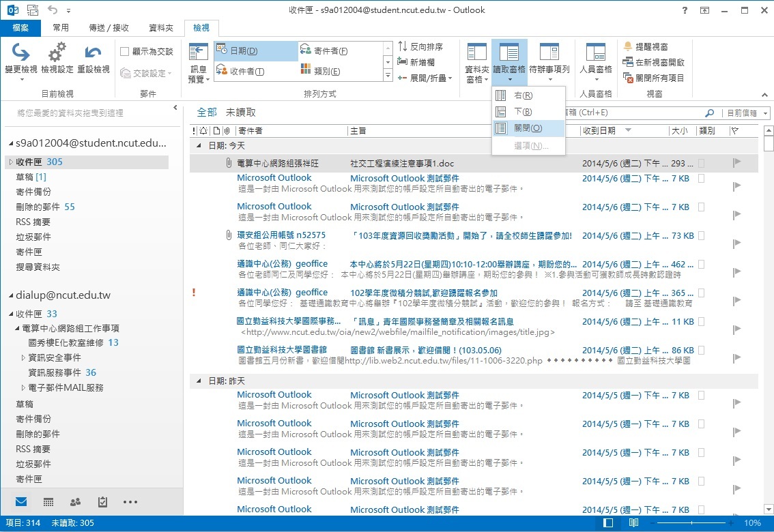Image resolution: width=774 pixels, height=532 pixels.
Task: Collapse the s9a012004@student.ncut.edu account tree
Action: [11, 143]
